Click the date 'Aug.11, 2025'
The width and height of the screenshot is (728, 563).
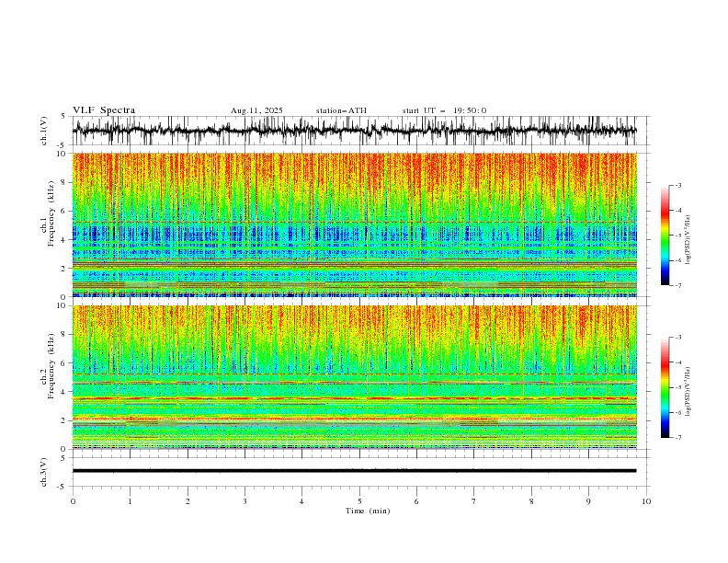pyautogui.click(x=256, y=110)
